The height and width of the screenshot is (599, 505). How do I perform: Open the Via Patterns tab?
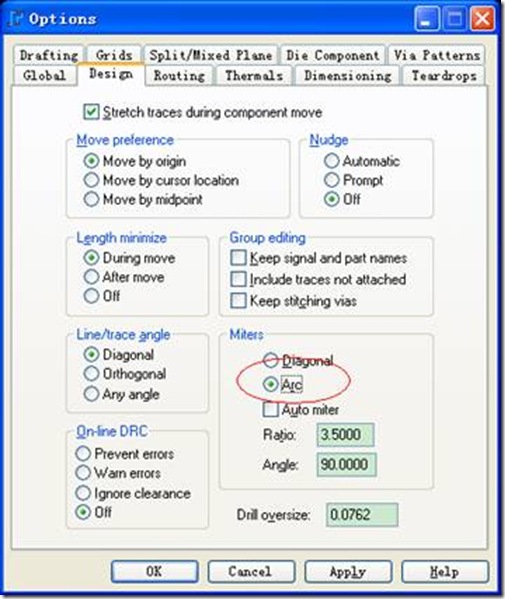(437, 55)
